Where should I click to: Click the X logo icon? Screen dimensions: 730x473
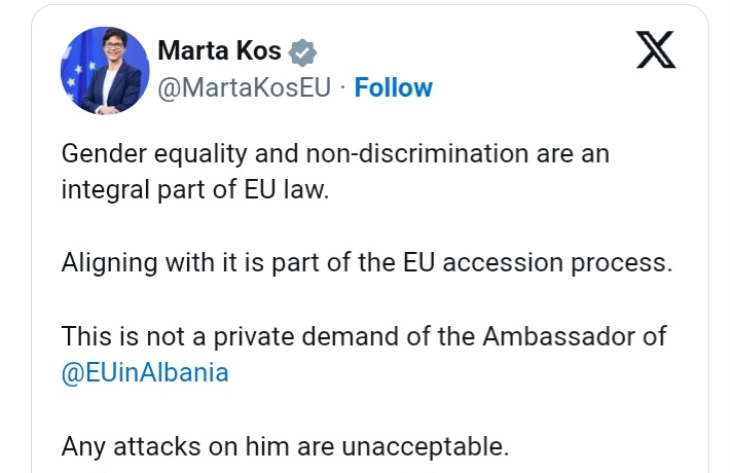tap(656, 50)
